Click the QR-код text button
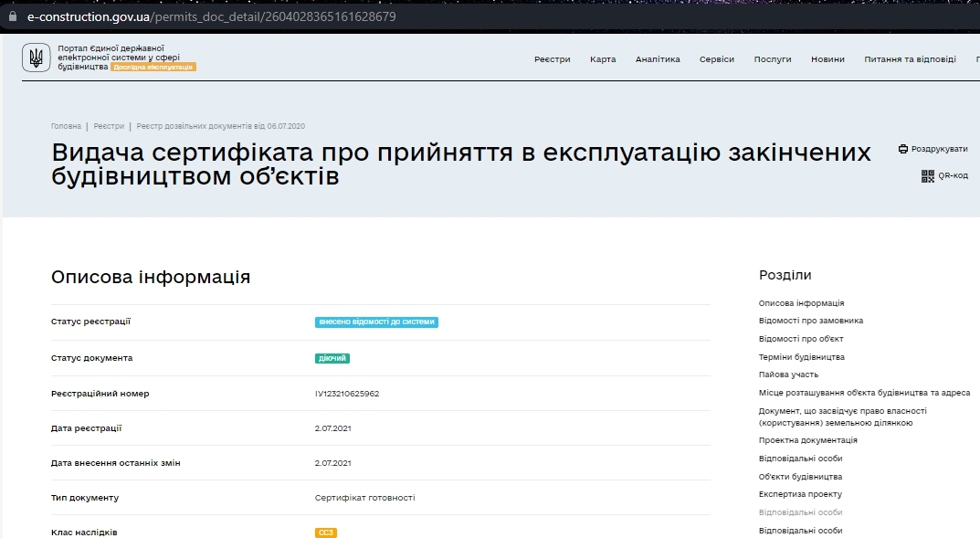The image size is (980, 538). pyautogui.click(x=953, y=175)
